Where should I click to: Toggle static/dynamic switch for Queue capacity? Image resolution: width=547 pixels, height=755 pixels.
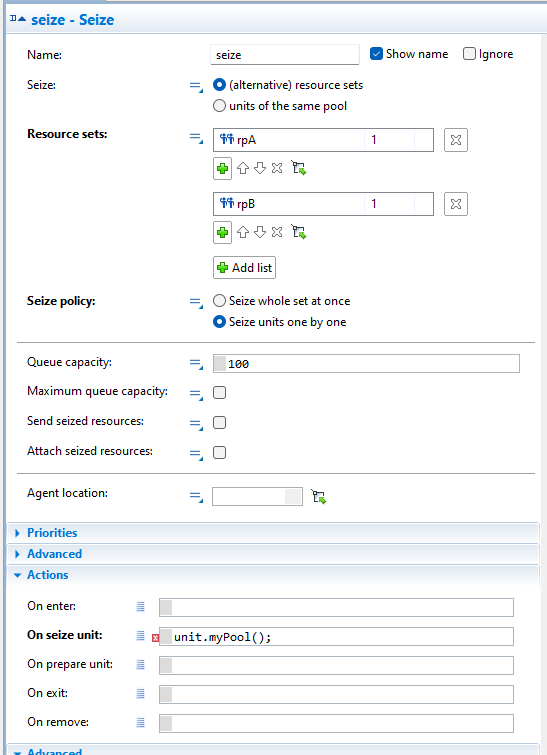(x=196, y=364)
